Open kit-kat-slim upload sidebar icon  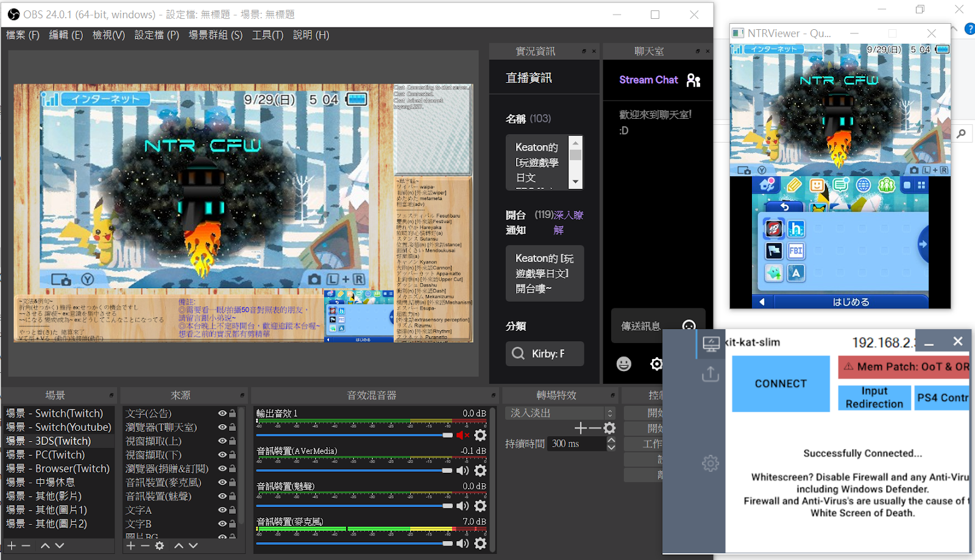click(711, 374)
